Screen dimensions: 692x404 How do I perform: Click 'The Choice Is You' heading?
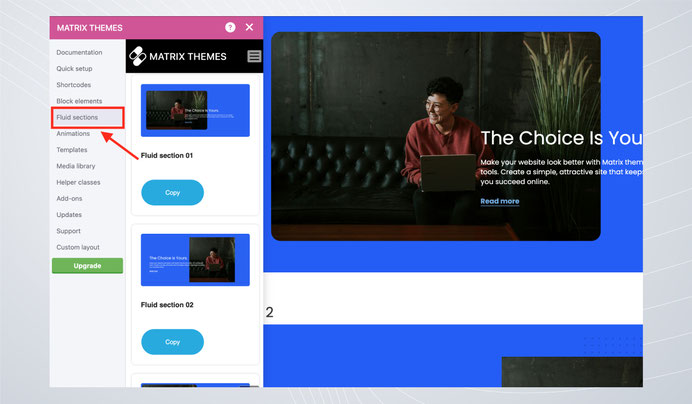(x=561, y=138)
